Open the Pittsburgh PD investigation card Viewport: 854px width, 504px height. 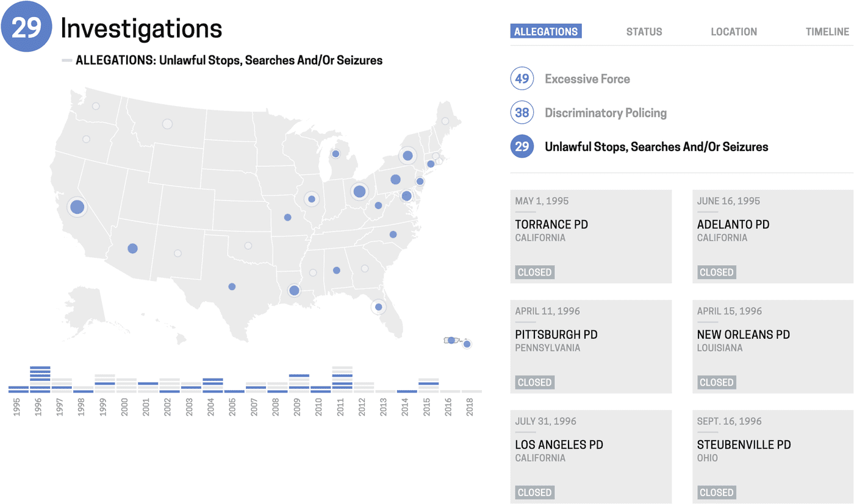tap(591, 347)
